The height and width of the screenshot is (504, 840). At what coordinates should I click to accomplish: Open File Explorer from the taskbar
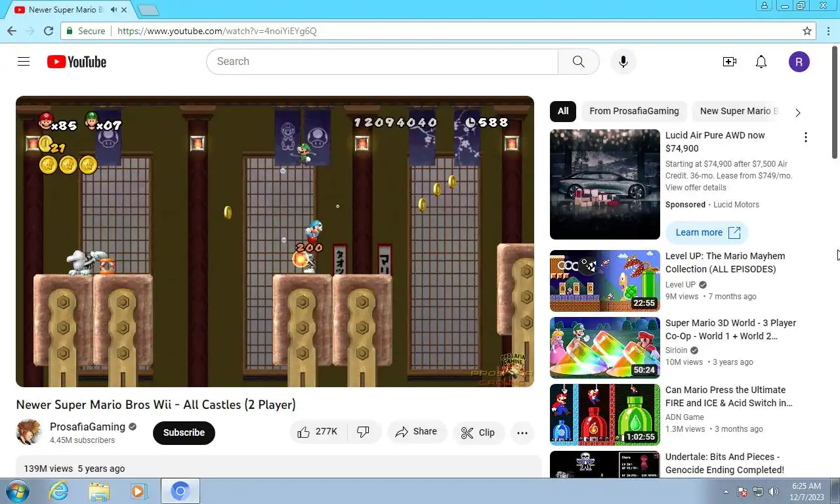coord(99,491)
